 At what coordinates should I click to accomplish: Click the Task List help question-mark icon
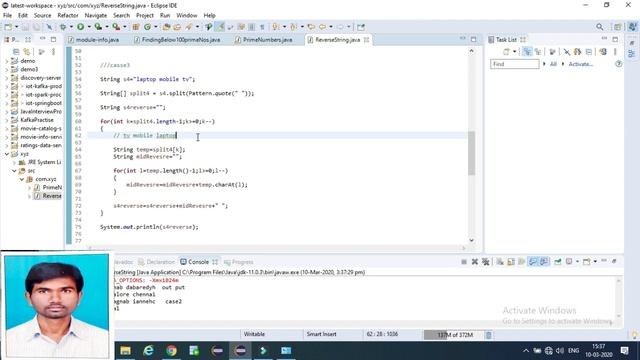click(x=619, y=64)
